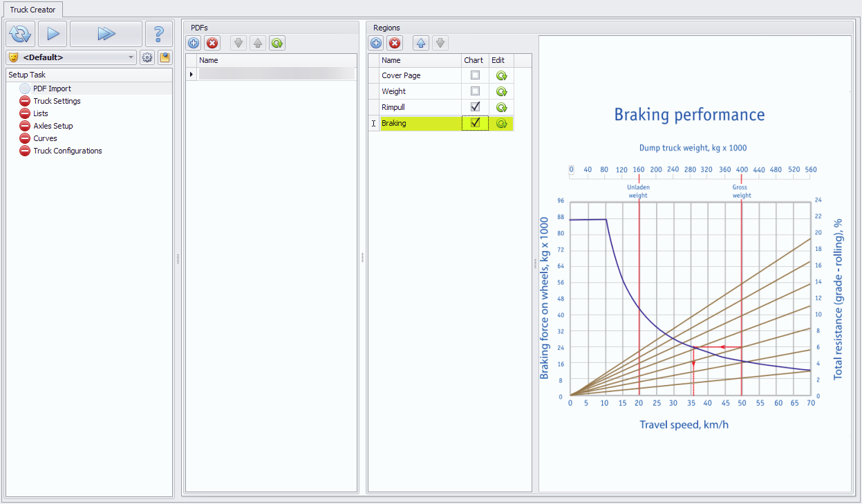The image size is (862, 504).
Task: Select the Truck Creator tab
Action: pos(32,10)
